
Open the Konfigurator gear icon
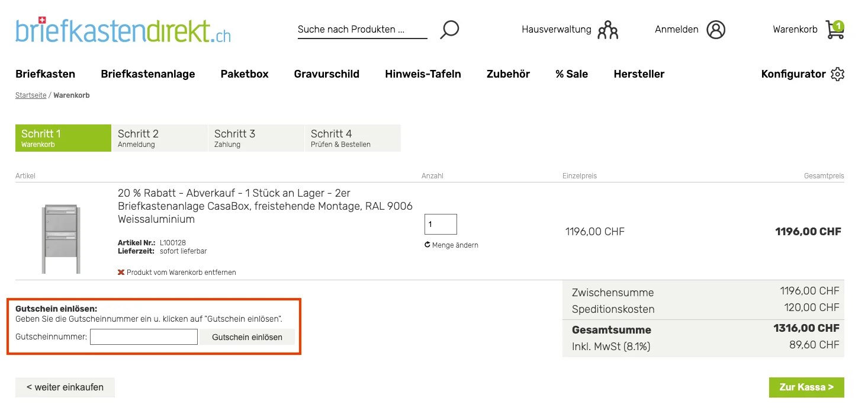[838, 74]
